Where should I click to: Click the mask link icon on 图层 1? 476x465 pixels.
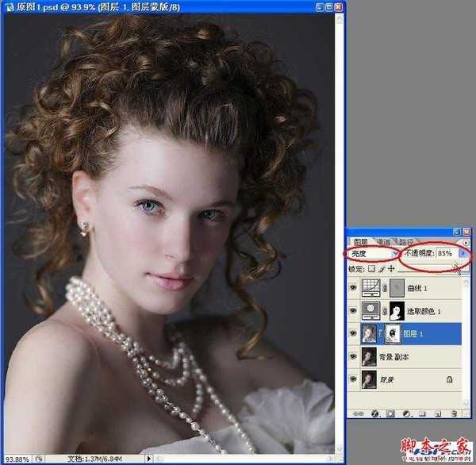click(x=381, y=333)
